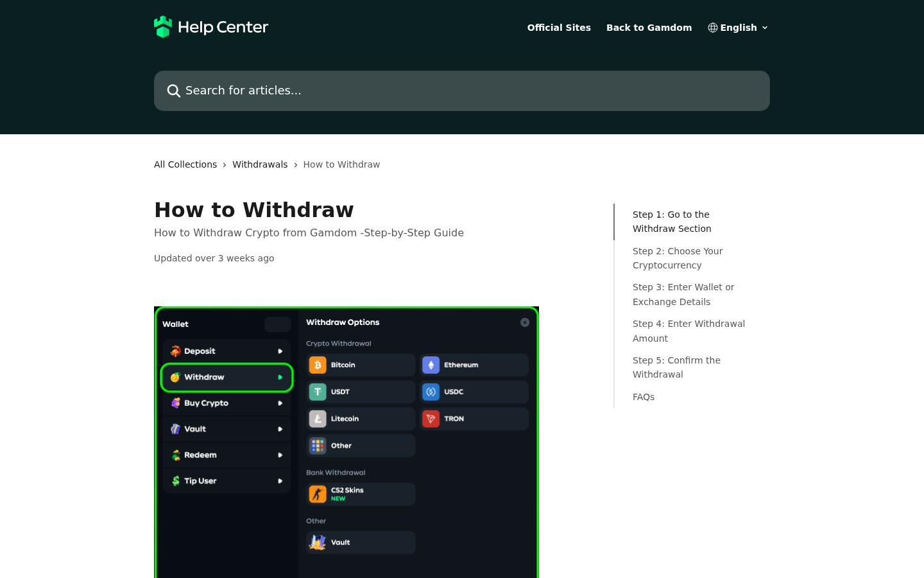Click the close X of Withdraw Options
Screen dimensions: 924x578
pos(525,322)
